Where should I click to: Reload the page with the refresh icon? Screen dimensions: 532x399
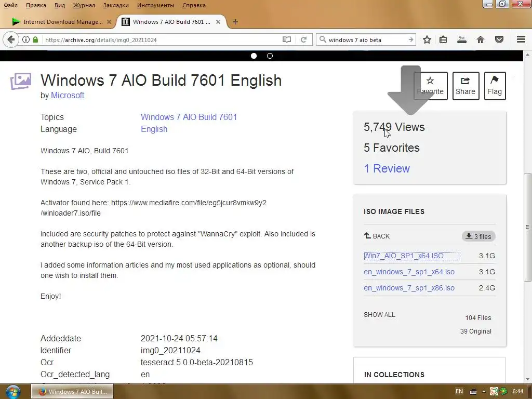coord(303,39)
